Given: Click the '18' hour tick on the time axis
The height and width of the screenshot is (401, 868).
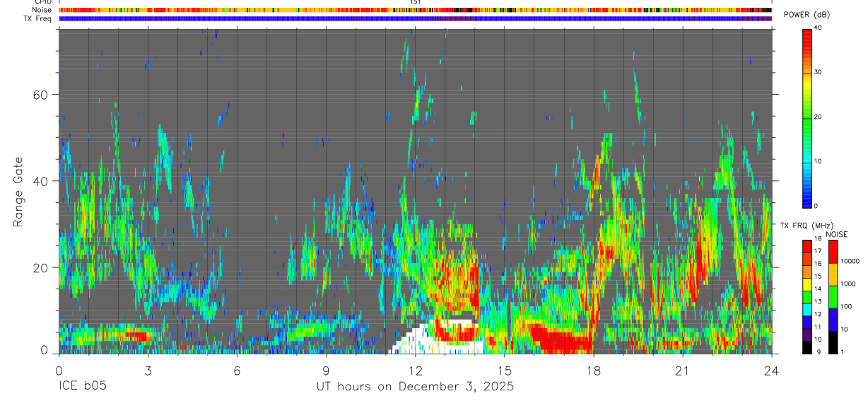Looking at the screenshot, I should pos(594,371).
